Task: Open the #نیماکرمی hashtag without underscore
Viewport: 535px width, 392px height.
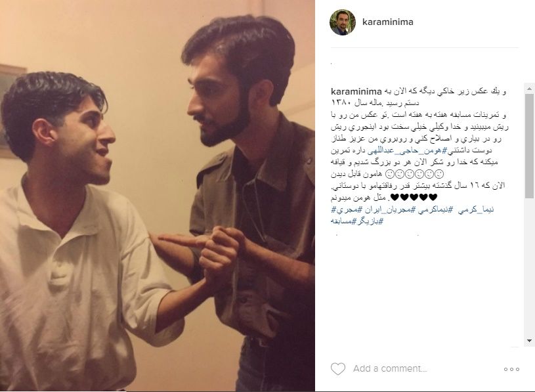Action: [431, 209]
